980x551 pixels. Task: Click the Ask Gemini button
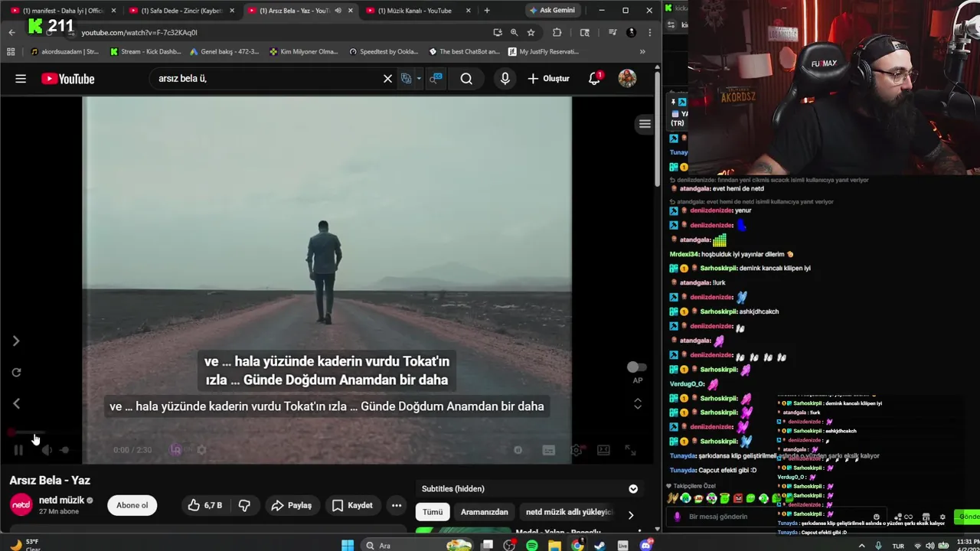(552, 10)
